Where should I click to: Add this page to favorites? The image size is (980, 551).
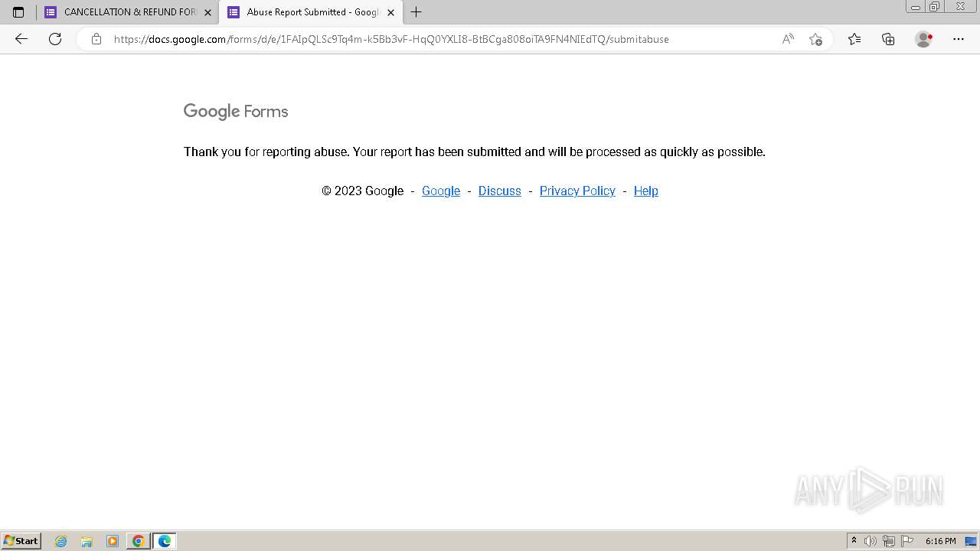click(816, 39)
